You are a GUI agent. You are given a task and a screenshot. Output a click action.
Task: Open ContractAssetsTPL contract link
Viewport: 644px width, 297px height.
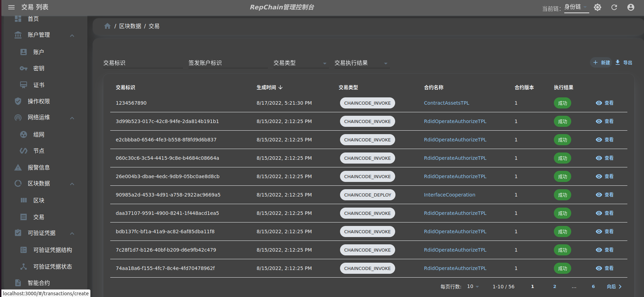(446, 103)
